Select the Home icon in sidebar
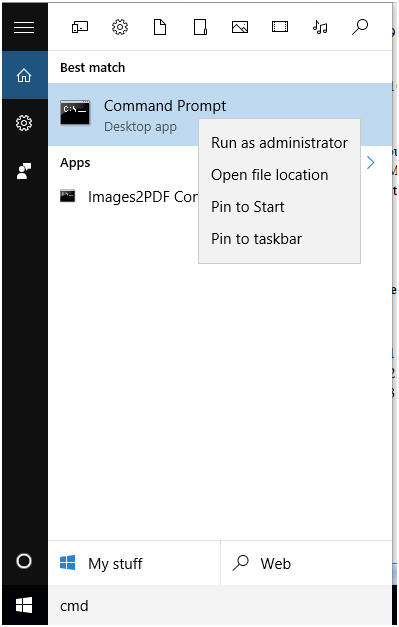 tap(24, 75)
